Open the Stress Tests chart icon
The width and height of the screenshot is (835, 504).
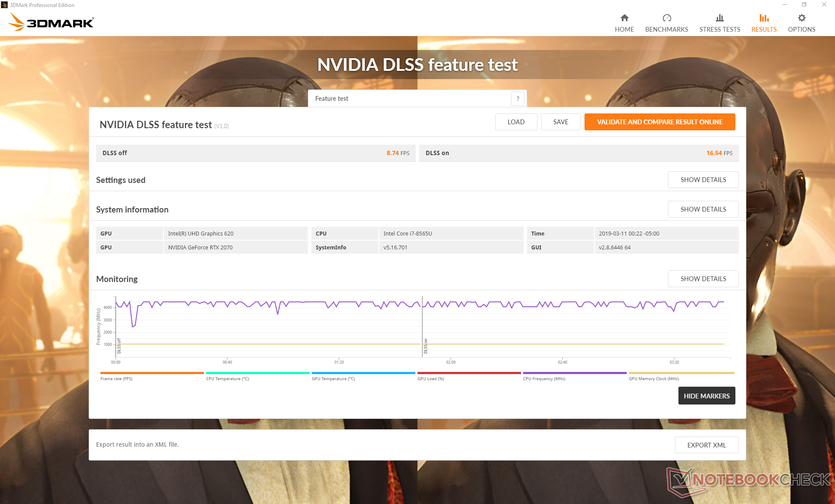(719, 18)
